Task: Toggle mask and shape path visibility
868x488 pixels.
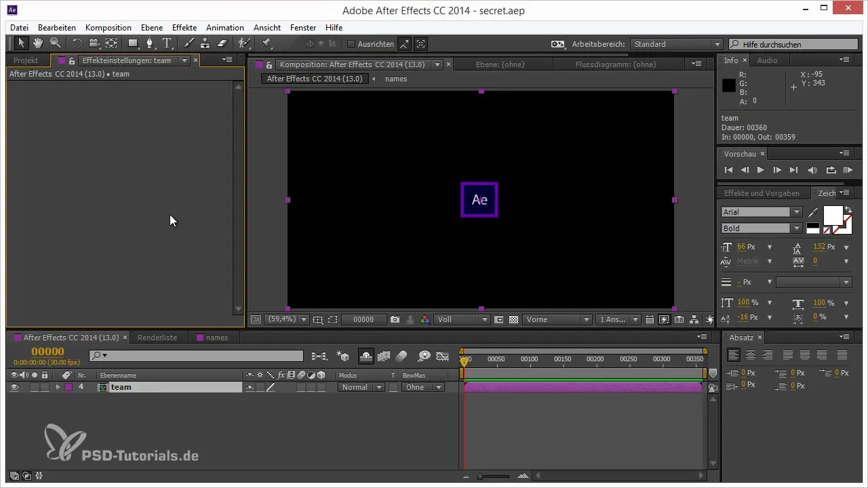Action: click(333, 319)
